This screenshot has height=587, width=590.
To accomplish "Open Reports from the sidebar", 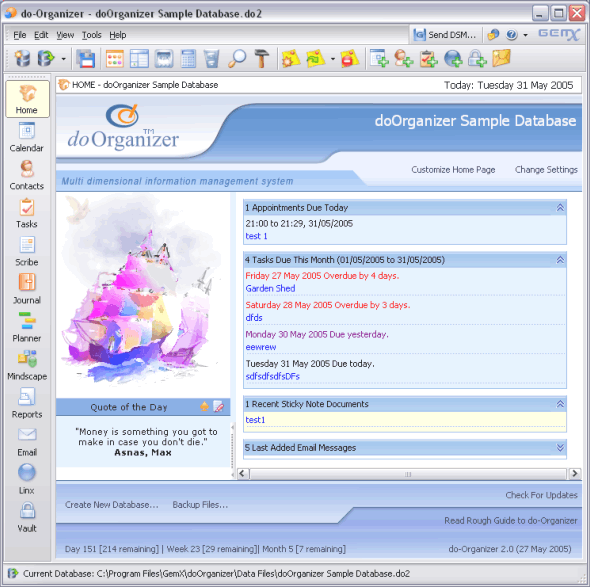I will pos(27,403).
